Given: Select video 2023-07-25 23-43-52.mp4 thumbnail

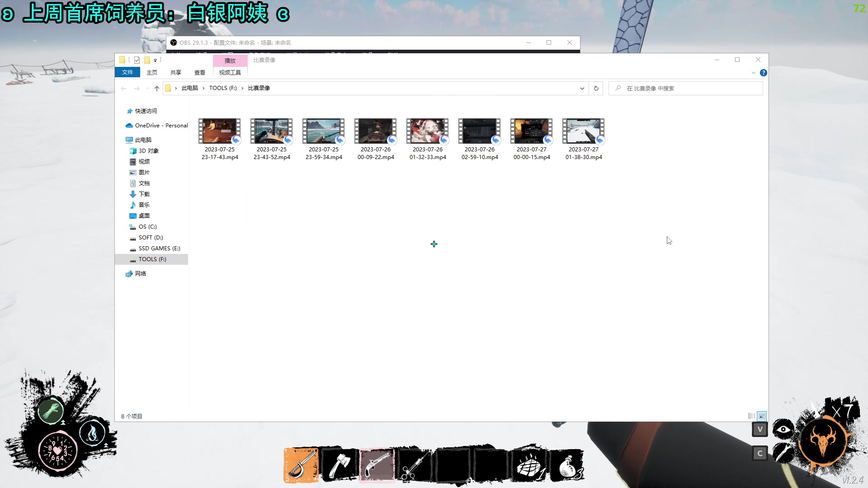Looking at the screenshot, I should [x=272, y=131].
